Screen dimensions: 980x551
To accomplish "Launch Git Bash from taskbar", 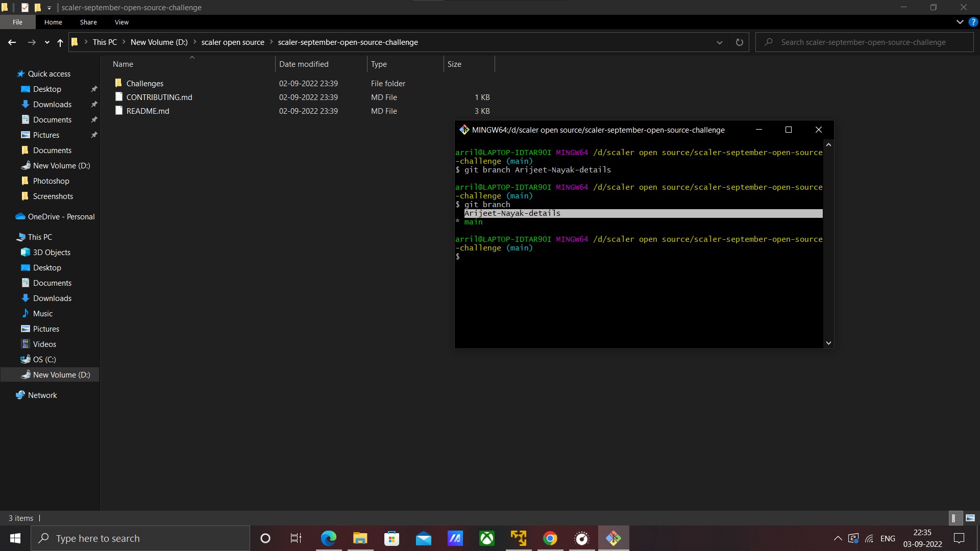I will (614, 538).
